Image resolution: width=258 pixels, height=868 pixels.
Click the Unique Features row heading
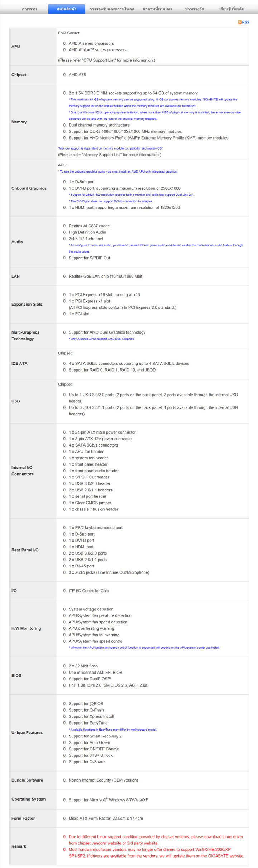(x=27, y=733)
